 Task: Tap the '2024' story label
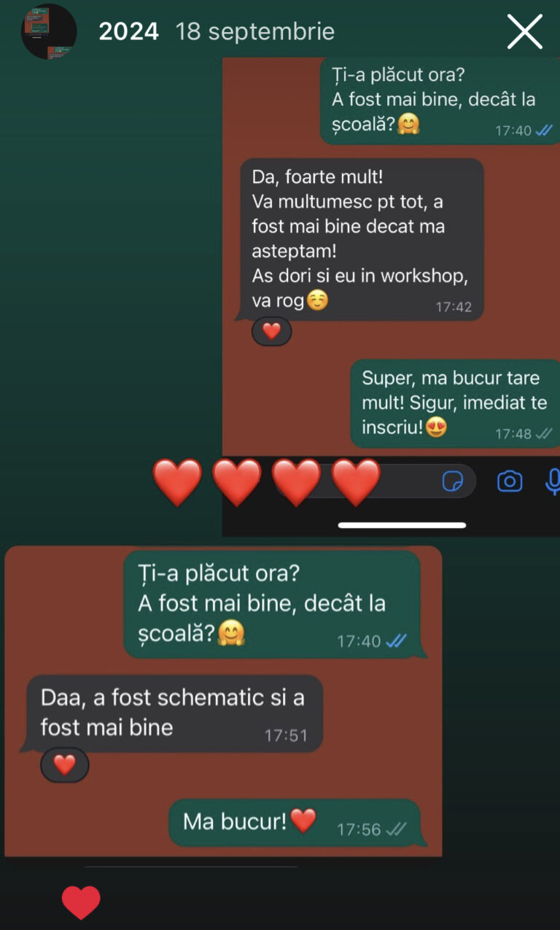coord(129,31)
